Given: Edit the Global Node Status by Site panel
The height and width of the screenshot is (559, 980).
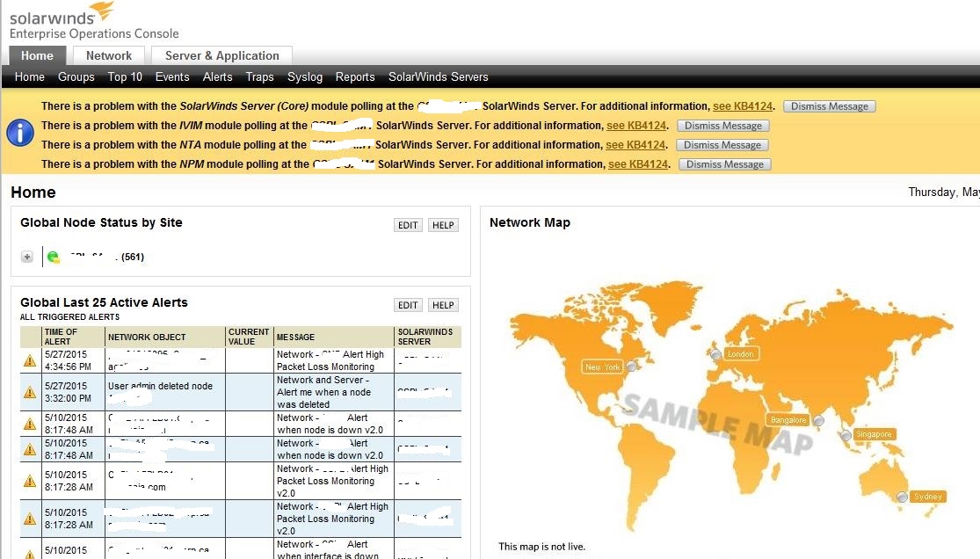Looking at the screenshot, I should coord(408,225).
